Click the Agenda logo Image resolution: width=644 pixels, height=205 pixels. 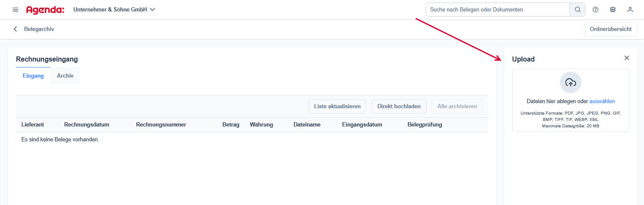coord(45,9)
